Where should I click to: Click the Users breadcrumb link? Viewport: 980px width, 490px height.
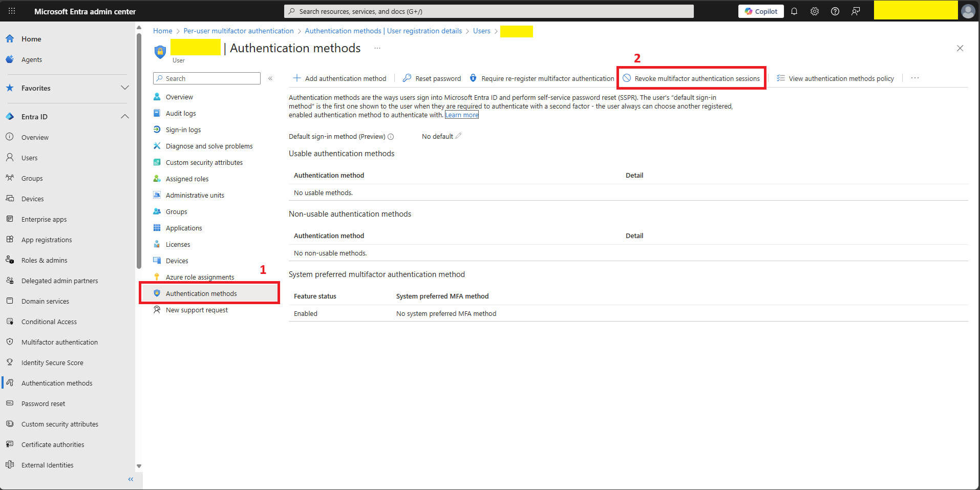pyautogui.click(x=482, y=31)
